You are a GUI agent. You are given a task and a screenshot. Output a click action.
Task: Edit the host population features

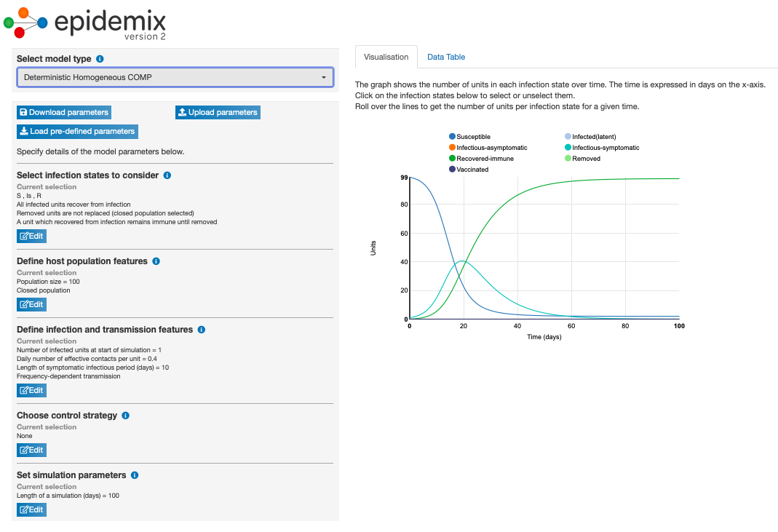pyautogui.click(x=31, y=304)
